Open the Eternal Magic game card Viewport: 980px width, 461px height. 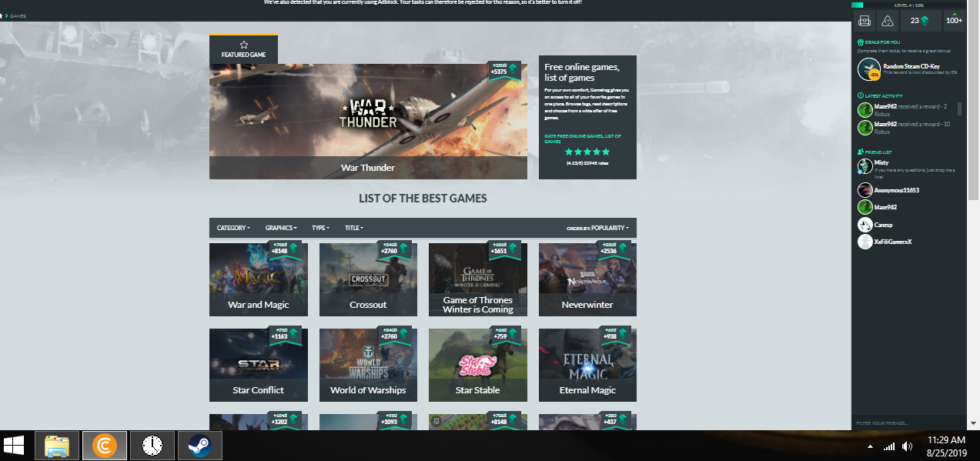click(587, 365)
